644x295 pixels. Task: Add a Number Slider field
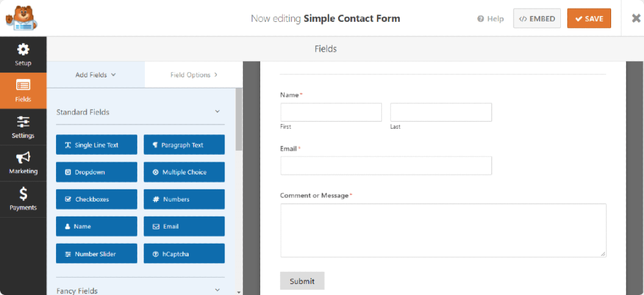[x=96, y=253]
